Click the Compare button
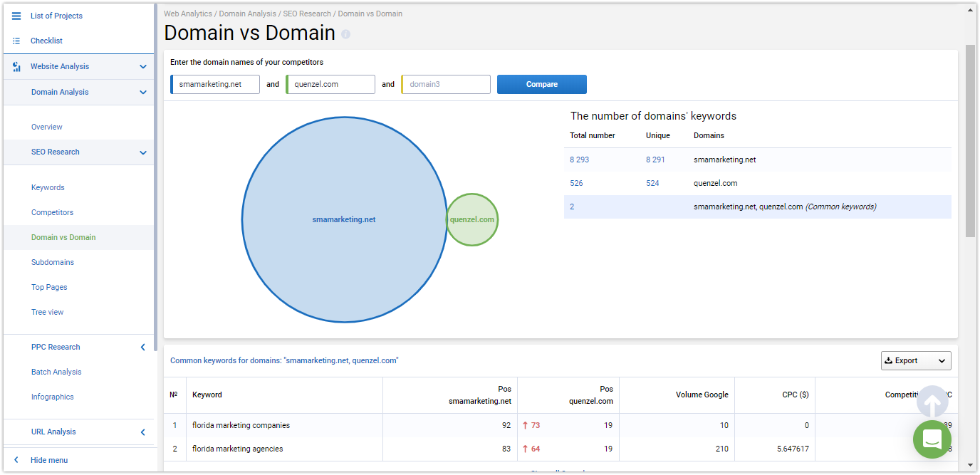 tap(542, 84)
